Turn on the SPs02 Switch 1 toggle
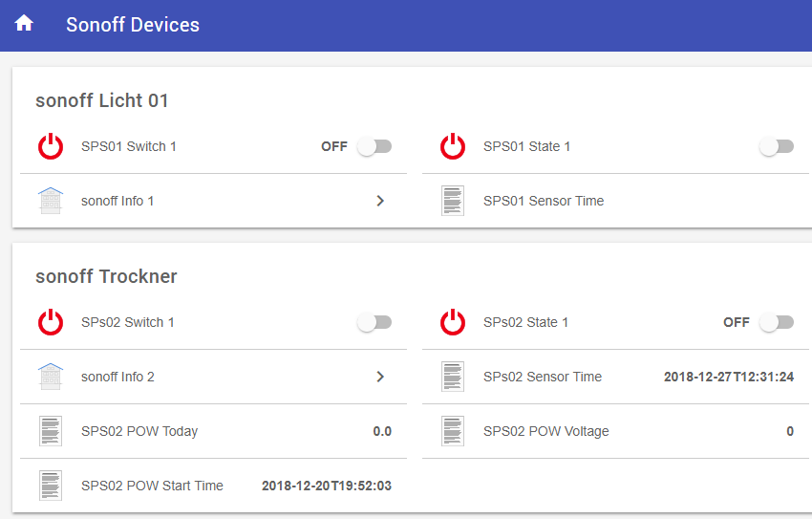 (x=374, y=322)
